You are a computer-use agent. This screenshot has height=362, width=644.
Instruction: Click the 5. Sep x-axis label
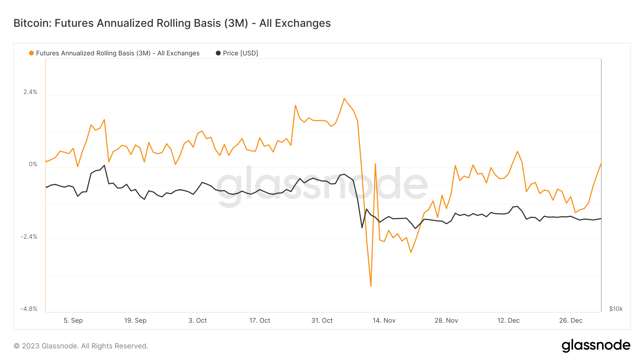tap(73, 321)
